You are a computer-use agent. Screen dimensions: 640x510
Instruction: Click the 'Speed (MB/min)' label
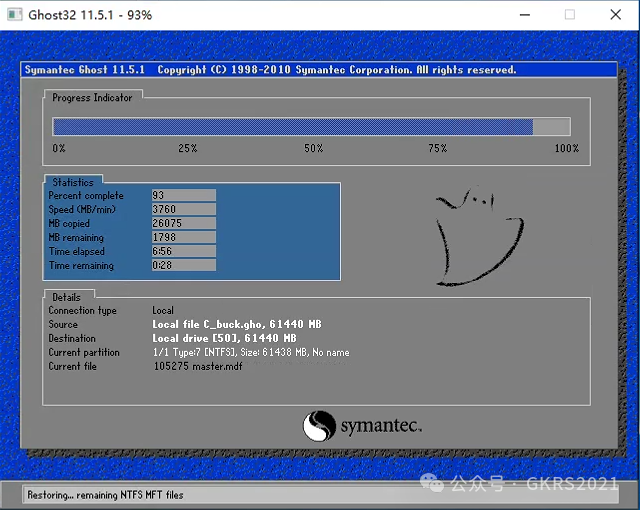pos(82,209)
